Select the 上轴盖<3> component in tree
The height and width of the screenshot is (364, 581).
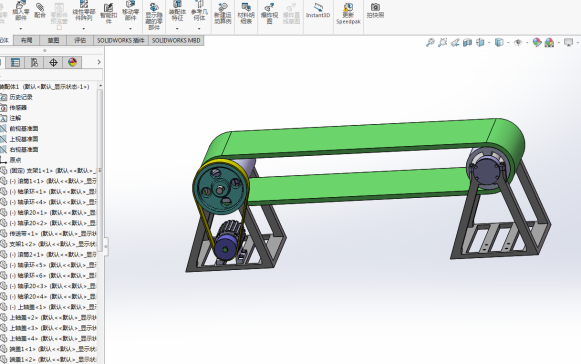pyautogui.click(x=53, y=328)
